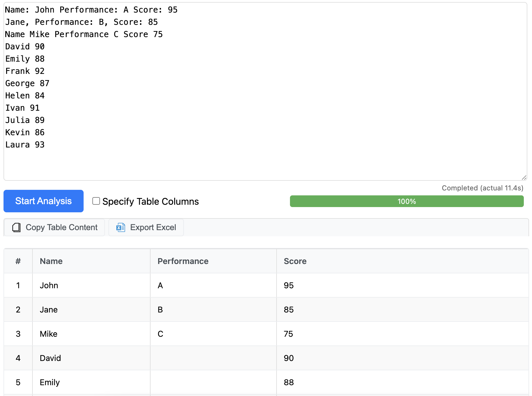Click Emily's score cell showing 88

[289, 382]
